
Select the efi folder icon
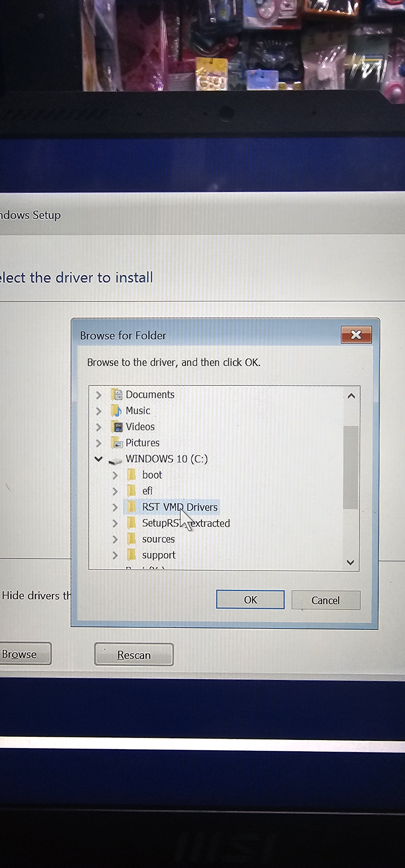[x=132, y=491]
